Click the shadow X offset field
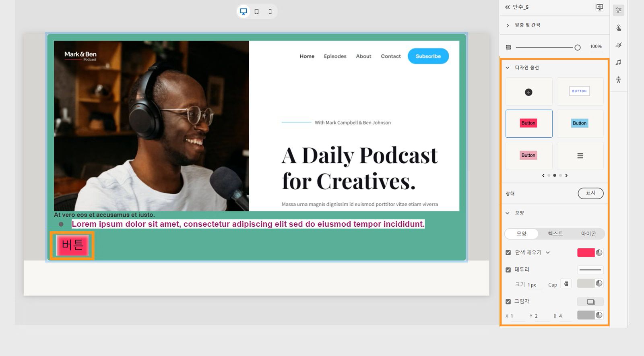The width and height of the screenshot is (644, 356). pyautogui.click(x=518, y=316)
